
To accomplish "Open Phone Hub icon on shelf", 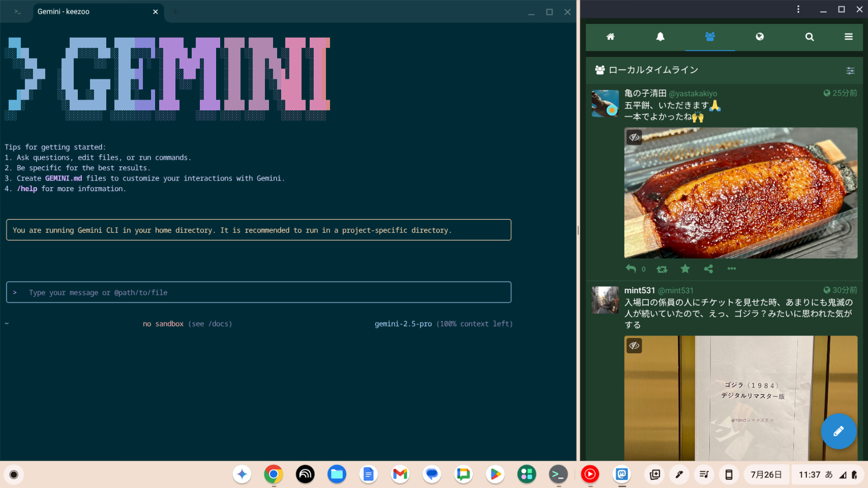I will click(x=729, y=474).
